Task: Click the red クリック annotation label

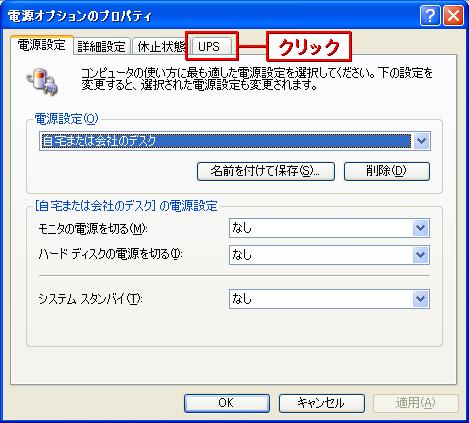Action: click(309, 47)
